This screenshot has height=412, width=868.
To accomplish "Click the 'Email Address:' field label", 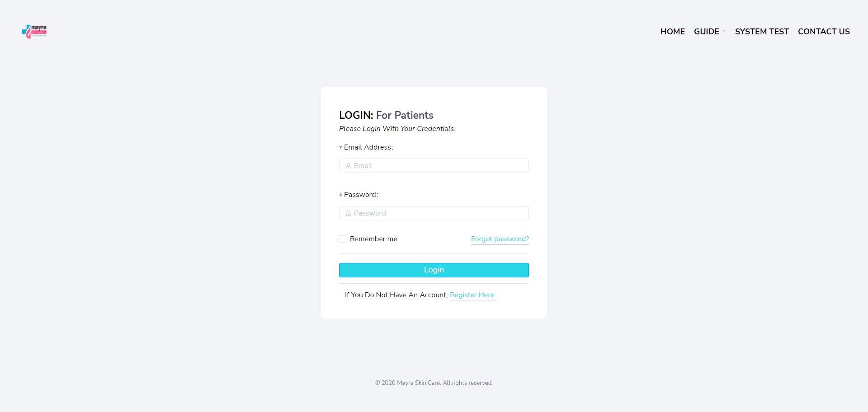I will coord(368,147).
